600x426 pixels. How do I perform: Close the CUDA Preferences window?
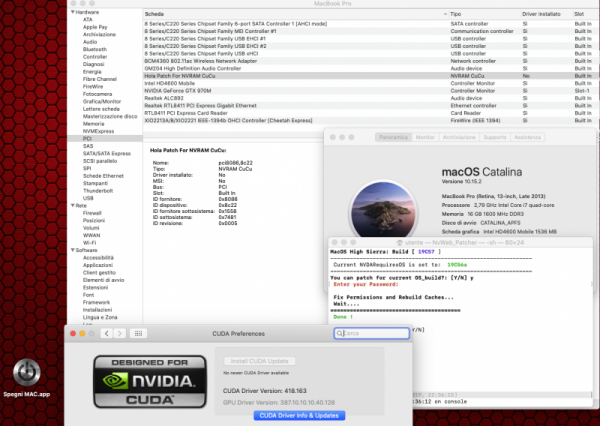[73, 333]
